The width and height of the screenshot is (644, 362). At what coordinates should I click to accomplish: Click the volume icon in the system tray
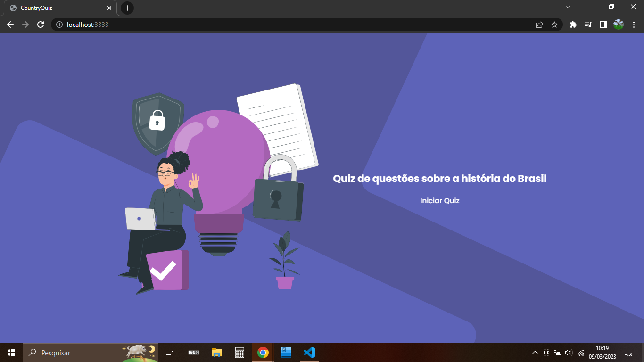[569, 352]
